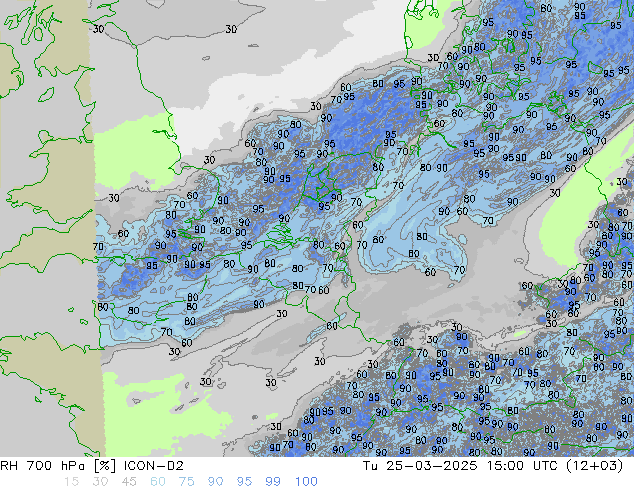The height and width of the screenshot is (490, 634).
Task: Select the 99 value in the color legend
Action: click(273, 482)
